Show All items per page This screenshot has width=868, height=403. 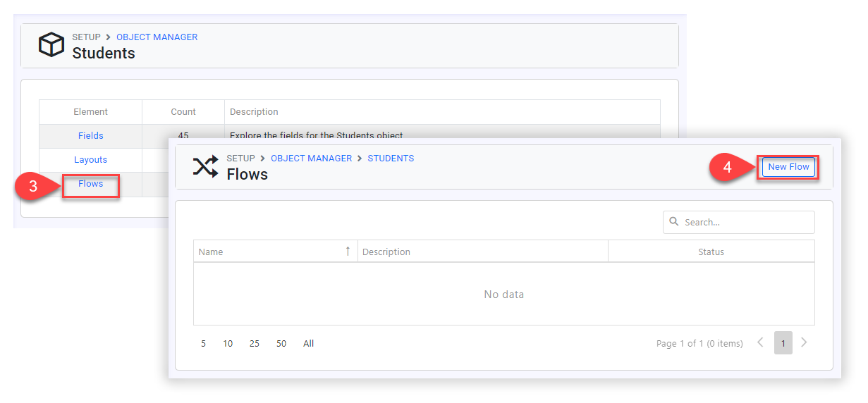point(308,344)
